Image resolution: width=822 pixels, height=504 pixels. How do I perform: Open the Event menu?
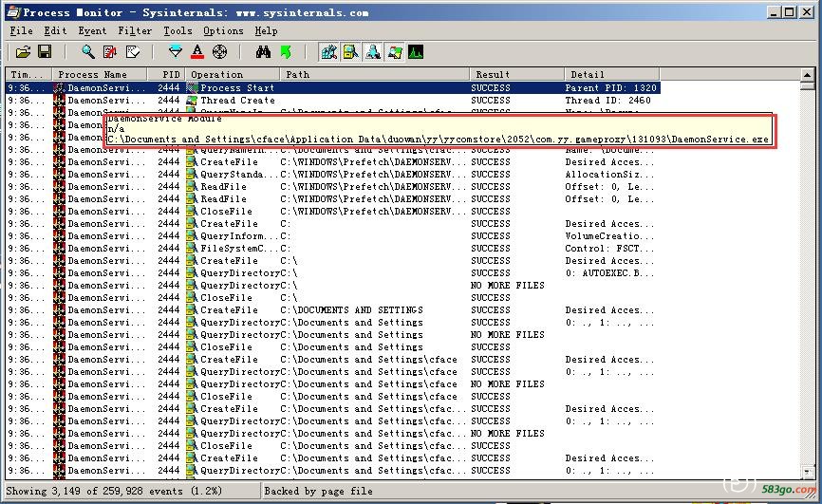[x=92, y=31]
